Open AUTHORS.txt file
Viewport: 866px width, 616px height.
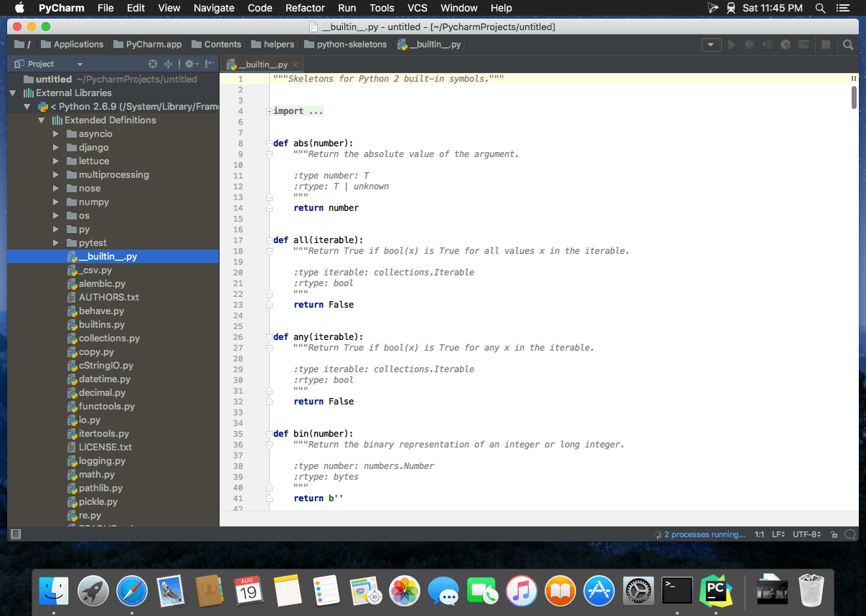click(109, 298)
